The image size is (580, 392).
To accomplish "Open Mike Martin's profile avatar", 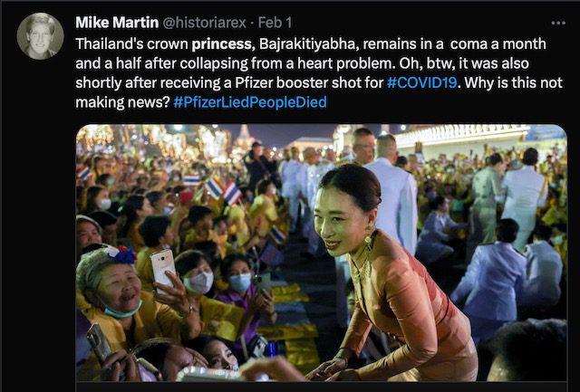I will click(40, 36).
